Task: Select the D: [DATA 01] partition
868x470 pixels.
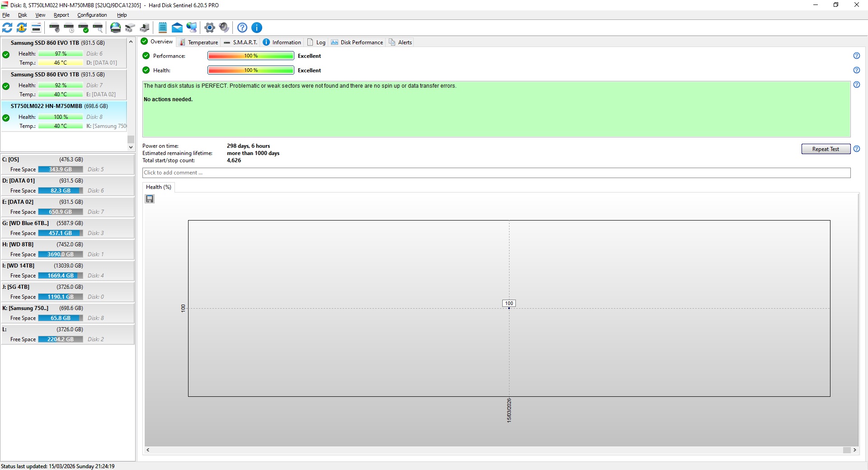Action: [67, 186]
